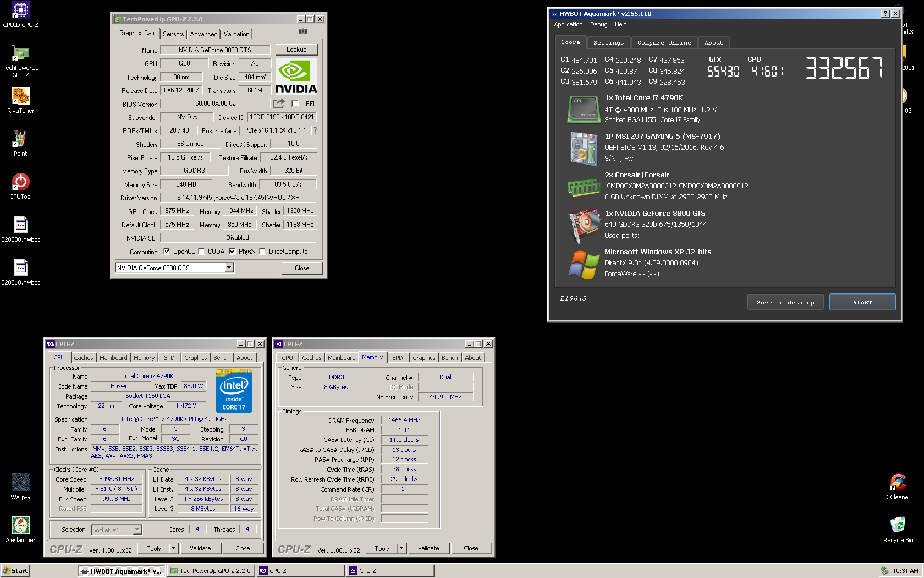
Task: Open the Bench tab in right CPU-Z window
Action: [449, 358]
